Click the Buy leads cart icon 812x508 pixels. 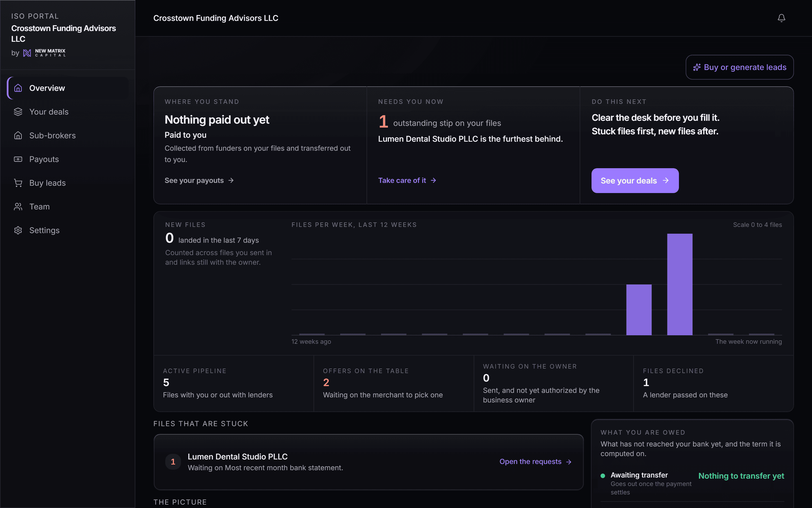pyautogui.click(x=18, y=183)
